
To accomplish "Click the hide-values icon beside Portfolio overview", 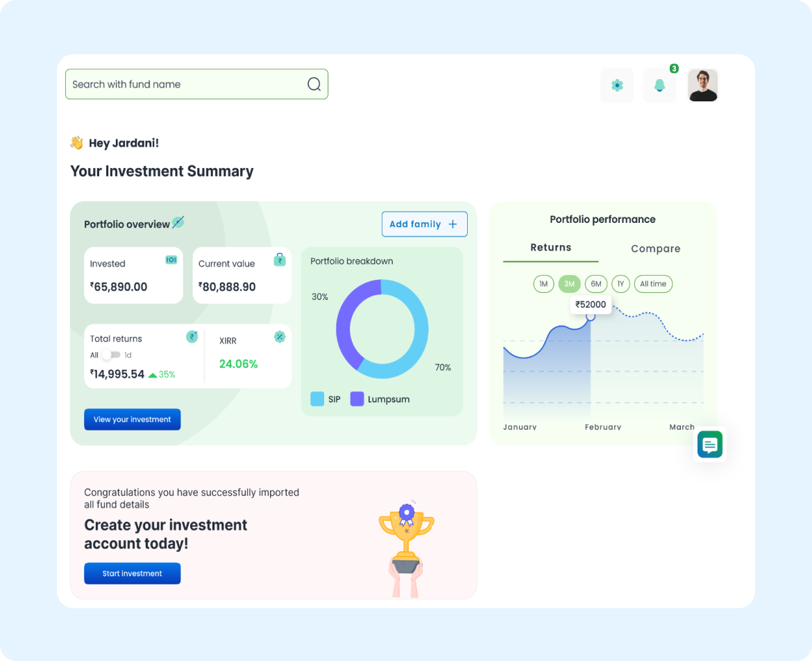I will [x=178, y=223].
